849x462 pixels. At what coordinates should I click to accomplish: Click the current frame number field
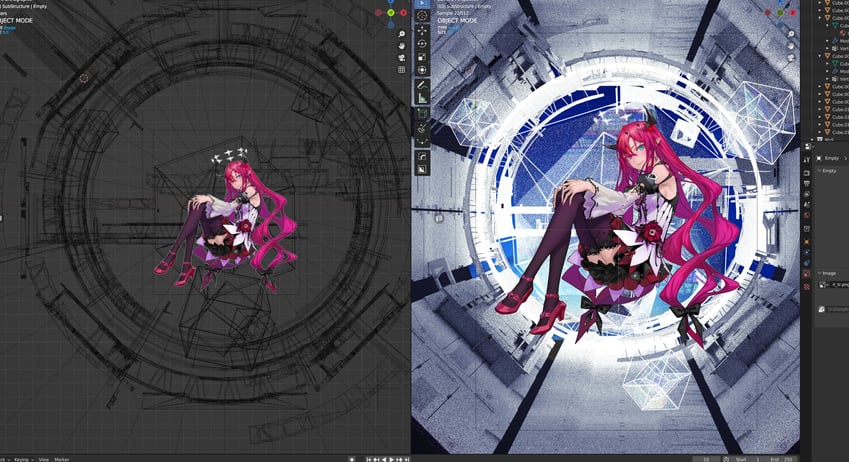tap(706, 459)
